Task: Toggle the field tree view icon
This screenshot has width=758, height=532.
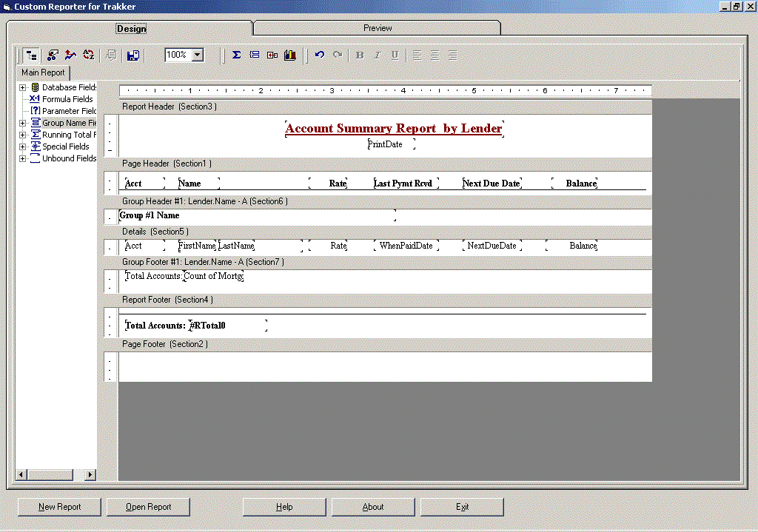Action: point(31,55)
